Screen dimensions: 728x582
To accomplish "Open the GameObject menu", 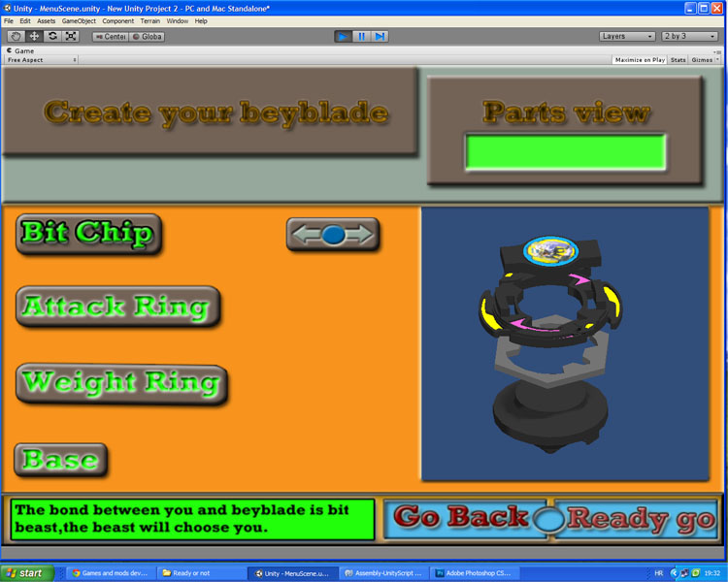I will pyautogui.click(x=79, y=21).
